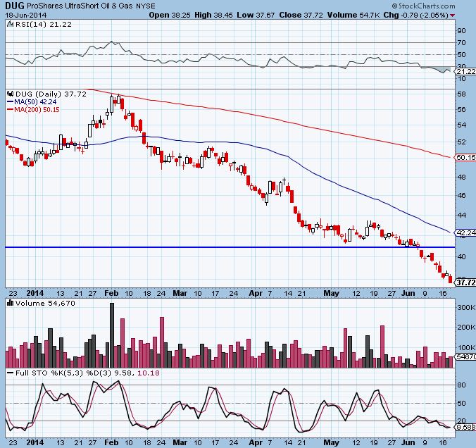Click the 42.24 price tag on right axis
The image size is (476, 448).
click(x=465, y=232)
